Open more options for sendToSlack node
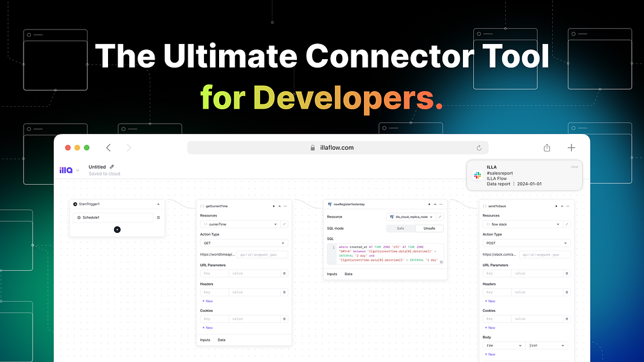The width and height of the screenshot is (644, 362). pos(568,206)
